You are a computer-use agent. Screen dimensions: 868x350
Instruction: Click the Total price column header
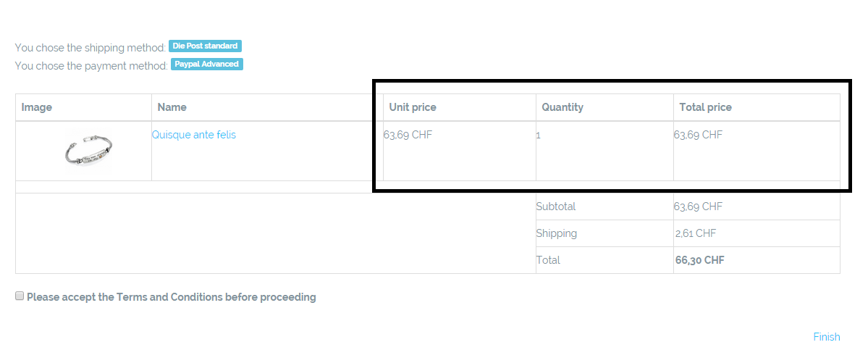point(705,107)
